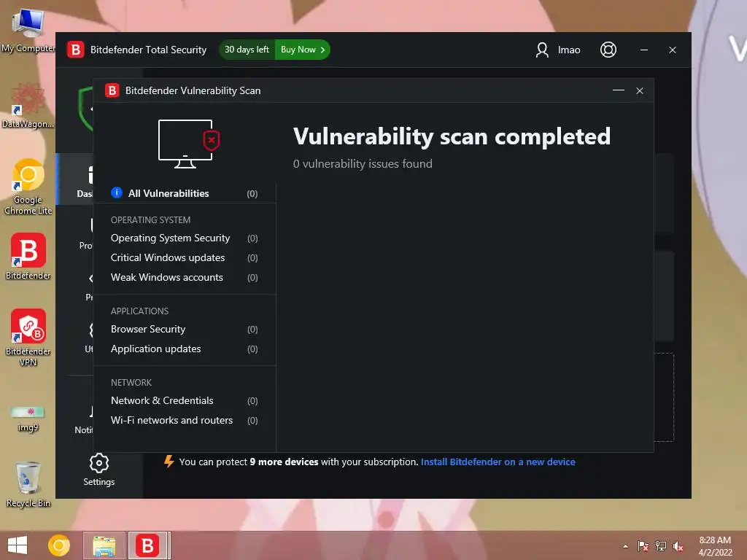Viewport: 747px width, 560px height.
Task: Open the support lifebuoy icon
Action: pyautogui.click(x=608, y=50)
